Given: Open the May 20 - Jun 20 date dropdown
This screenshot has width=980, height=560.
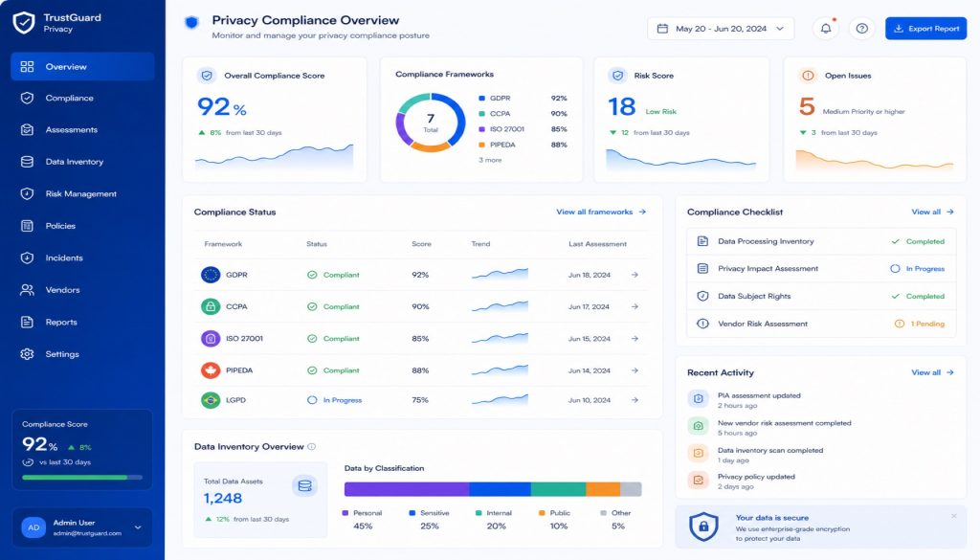Looking at the screenshot, I should click(721, 28).
